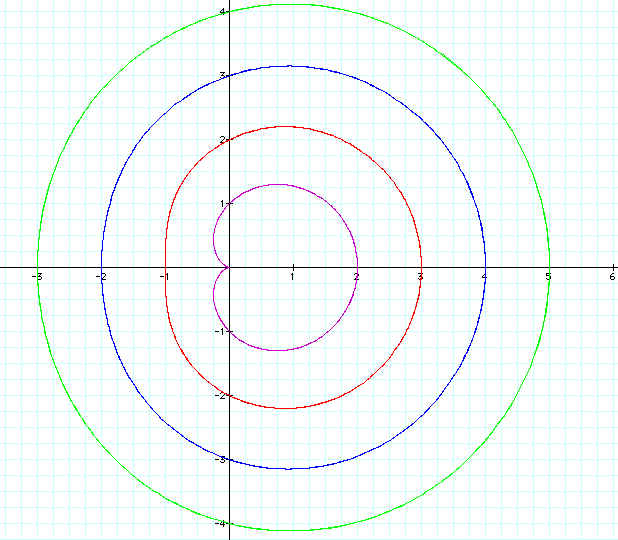The width and height of the screenshot is (618, 540).
Task: Click the topmost point of the red curve
Action: click(286, 126)
